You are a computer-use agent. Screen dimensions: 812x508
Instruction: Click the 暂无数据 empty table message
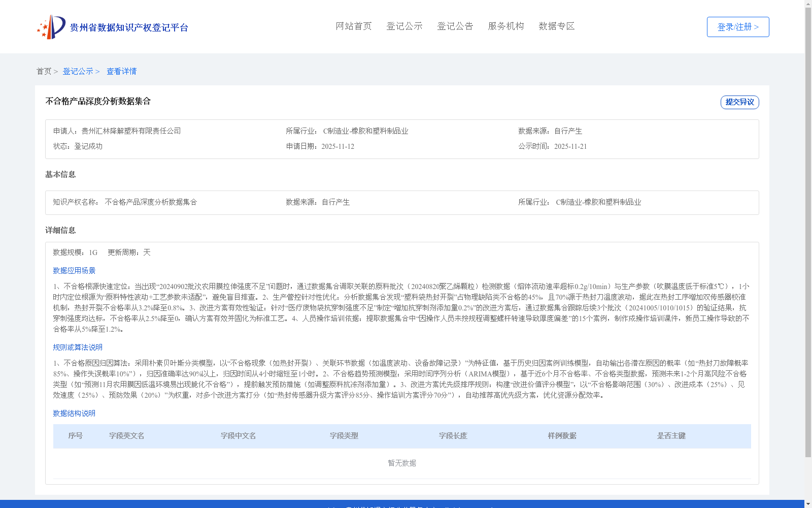402,463
